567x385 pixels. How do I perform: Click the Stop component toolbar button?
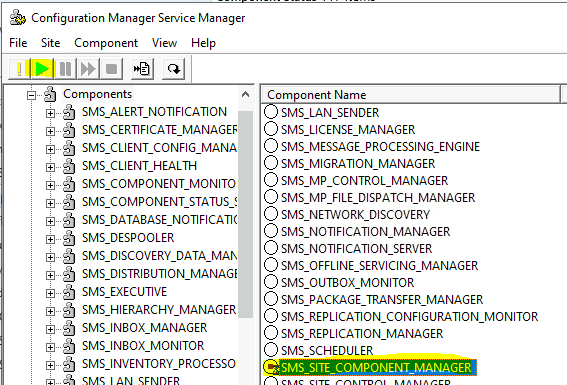point(111,69)
